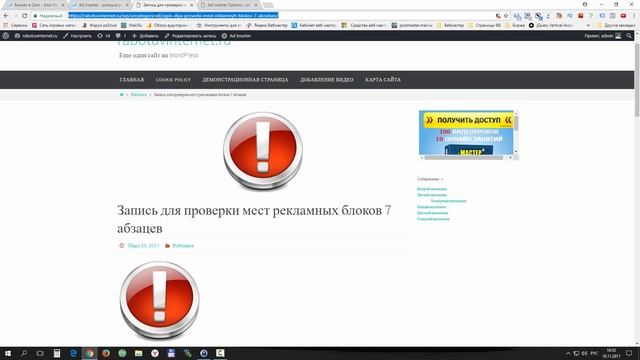Click the breadcrumb home icon
Image resolution: width=640 pixels, height=360 pixels.
[x=122, y=94]
